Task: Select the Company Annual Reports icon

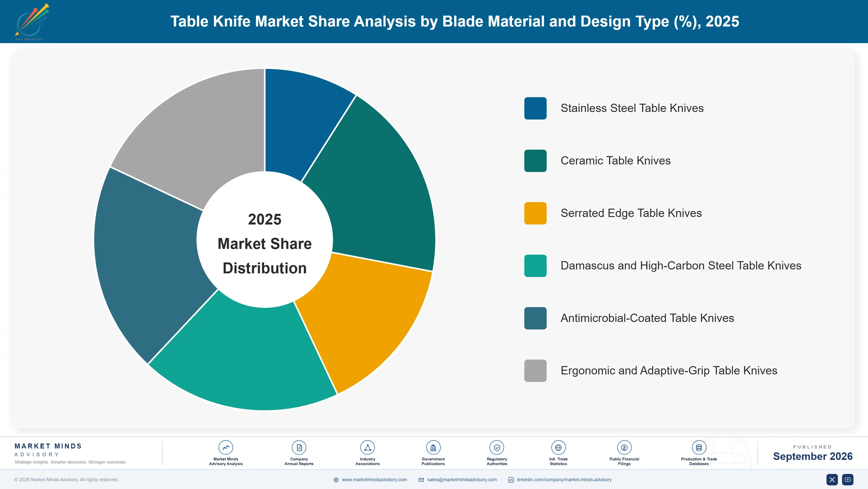Action: pos(299,447)
